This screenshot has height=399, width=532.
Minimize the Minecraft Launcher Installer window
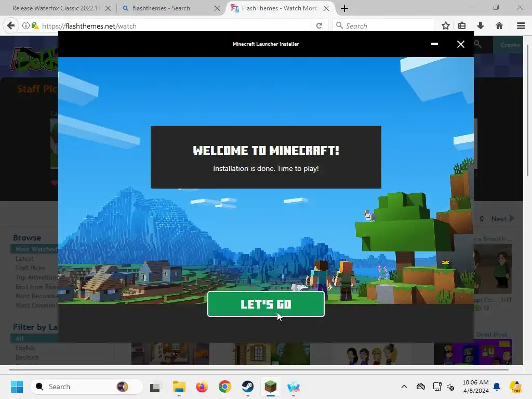coord(434,44)
